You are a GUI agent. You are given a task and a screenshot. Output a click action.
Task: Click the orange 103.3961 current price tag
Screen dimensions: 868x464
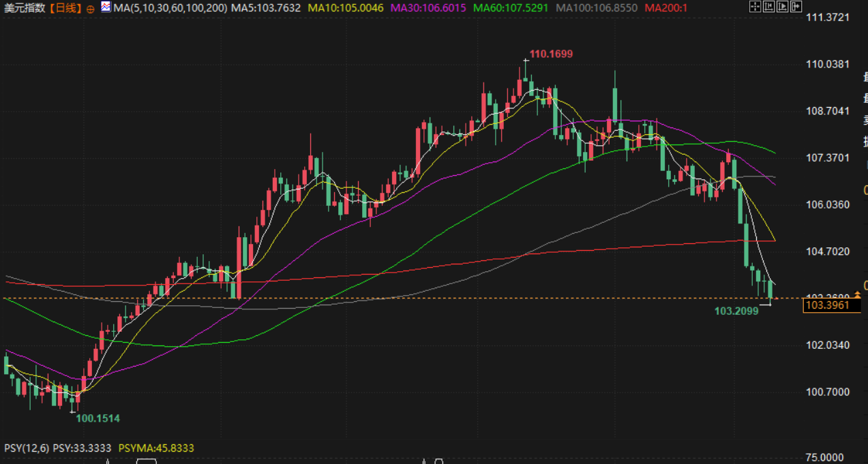tap(827, 305)
